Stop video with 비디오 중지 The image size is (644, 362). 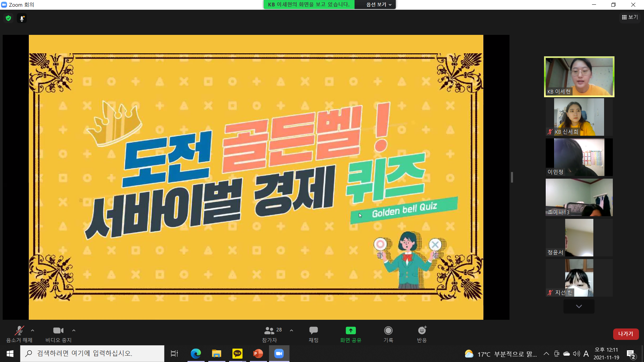pyautogui.click(x=58, y=334)
